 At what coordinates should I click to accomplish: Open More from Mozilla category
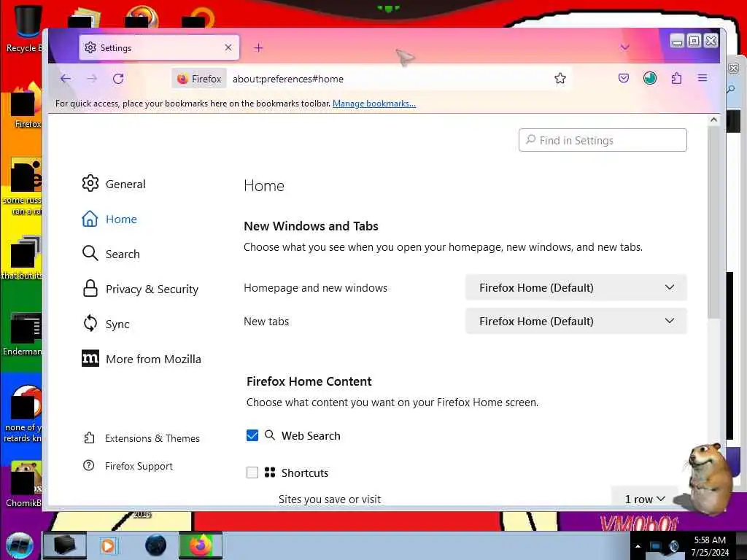click(142, 359)
